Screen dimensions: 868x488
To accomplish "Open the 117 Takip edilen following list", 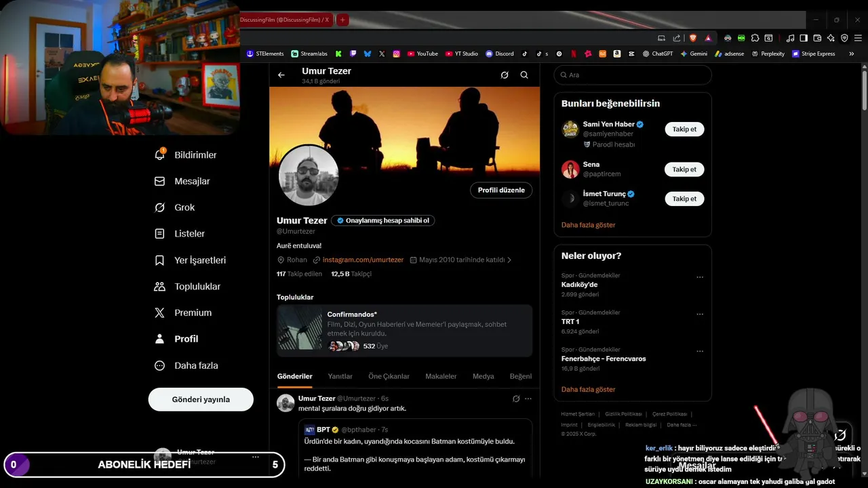I will [x=299, y=274].
